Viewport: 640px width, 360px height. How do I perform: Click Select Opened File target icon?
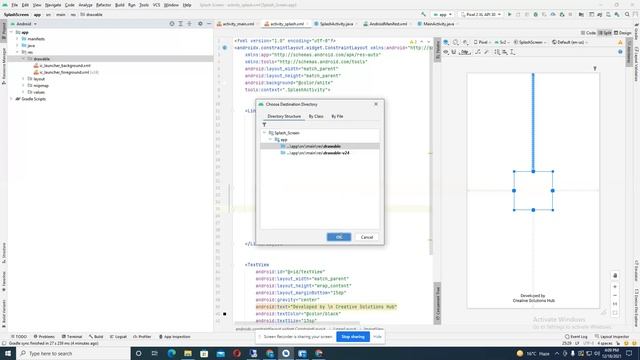172,24
